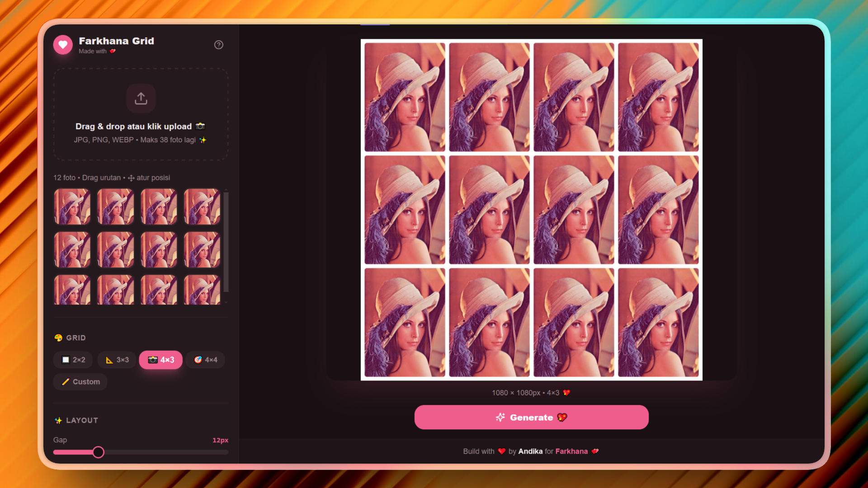Select fourth photo thumbnail in the top row
868x488 pixels.
[x=202, y=207]
